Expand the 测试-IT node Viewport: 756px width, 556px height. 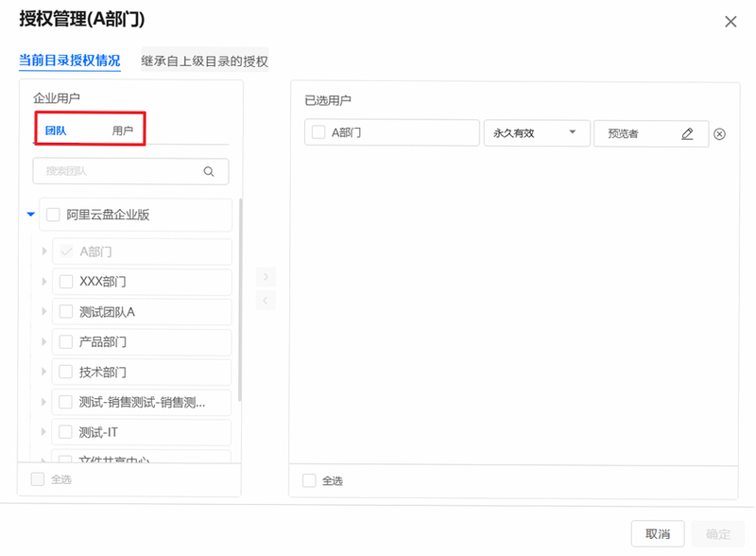tap(43, 431)
